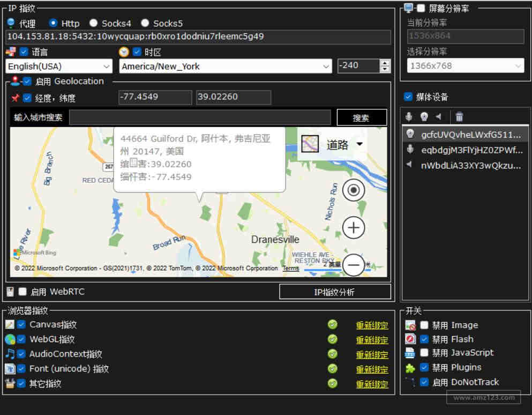The width and height of the screenshot is (532, 415).
Task: Click the IP指纹分析 button
Action: click(x=335, y=292)
